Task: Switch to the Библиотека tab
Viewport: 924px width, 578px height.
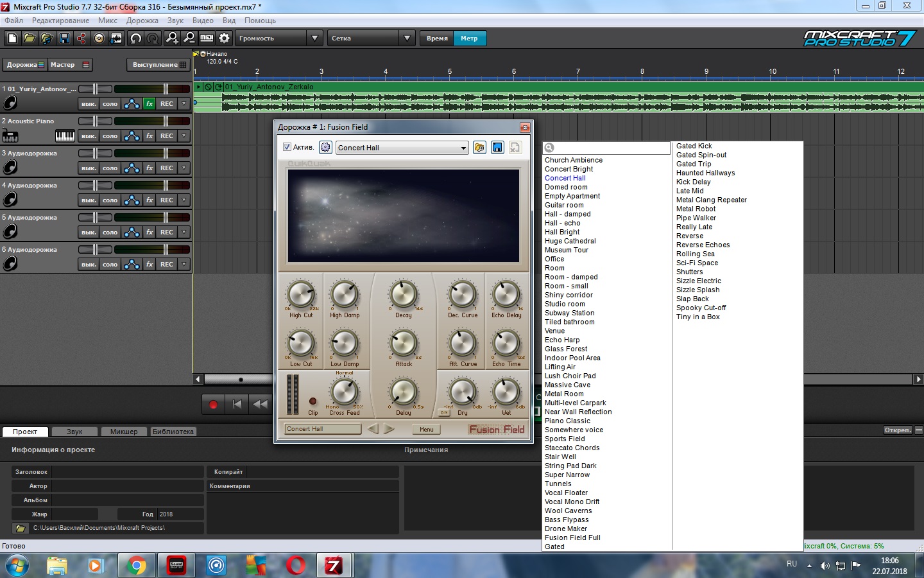Action: (173, 432)
